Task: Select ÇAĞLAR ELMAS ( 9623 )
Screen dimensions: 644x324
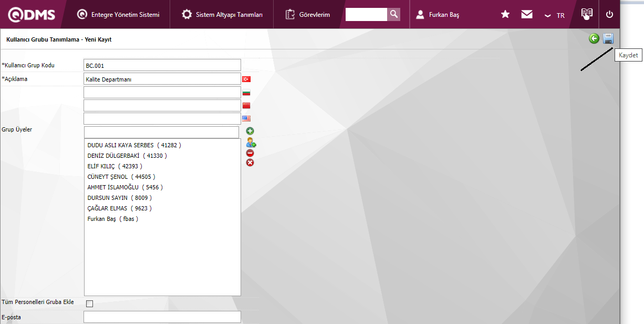Action: (x=120, y=208)
